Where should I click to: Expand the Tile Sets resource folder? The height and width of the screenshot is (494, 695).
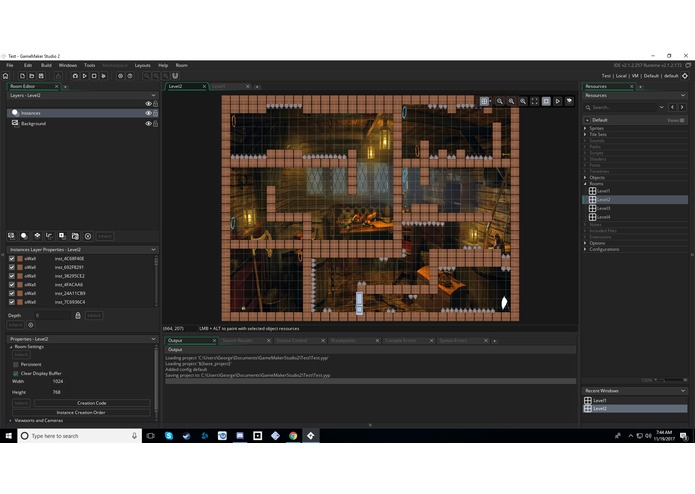[x=585, y=134]
